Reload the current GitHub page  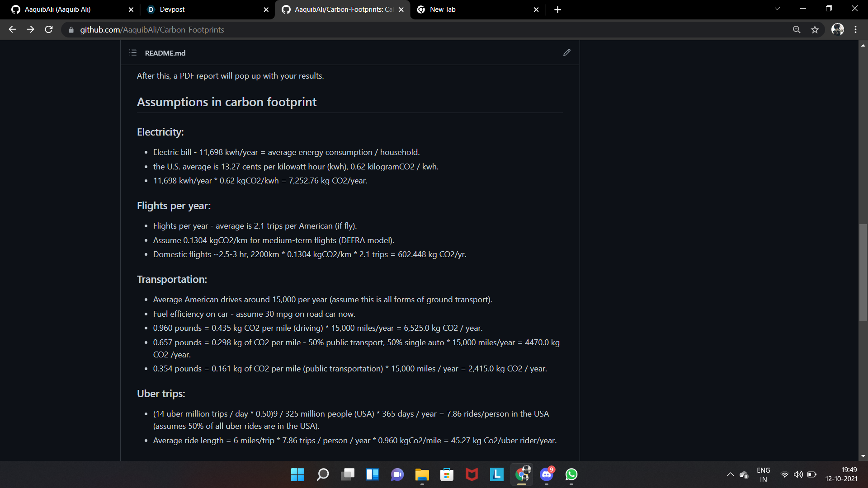pyautogui.click(x=49, y=30)
